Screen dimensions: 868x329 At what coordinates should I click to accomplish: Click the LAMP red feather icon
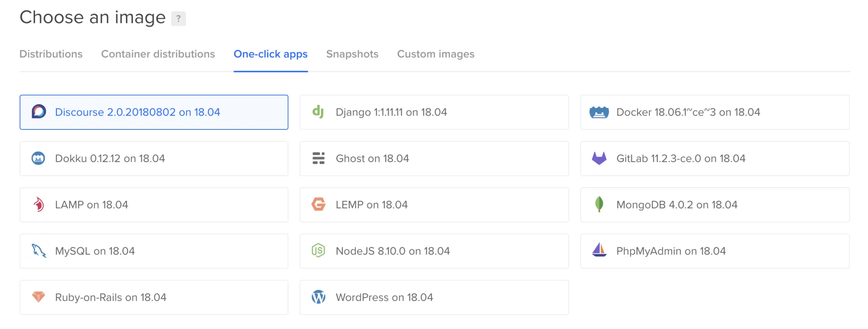38,204
